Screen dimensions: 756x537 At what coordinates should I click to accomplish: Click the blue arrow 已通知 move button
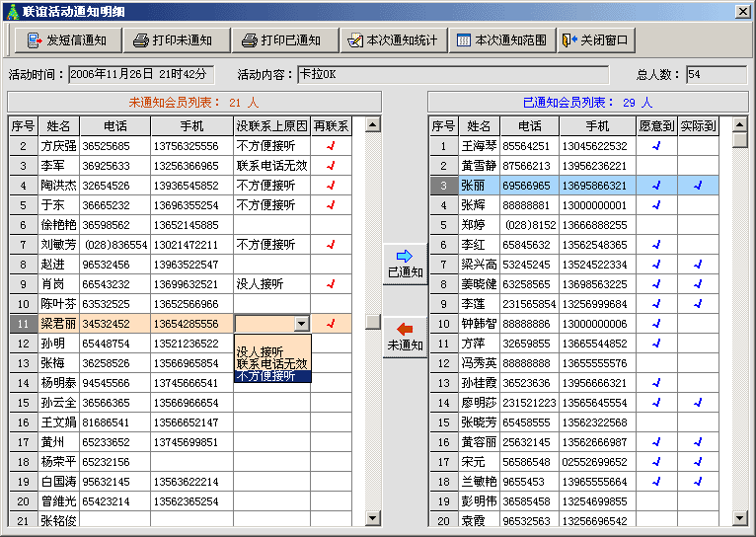405,264
